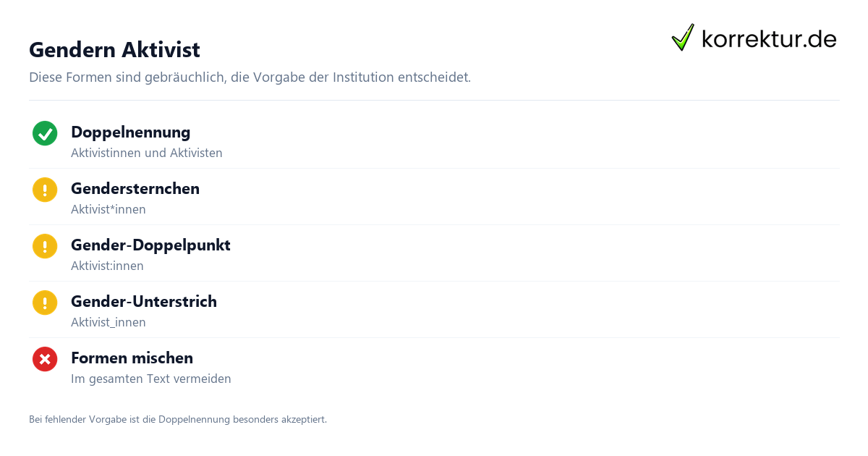This screenshot has height=456, width=868.
Task: Click the example text Aktivist*innen
Action: point(109,209)
